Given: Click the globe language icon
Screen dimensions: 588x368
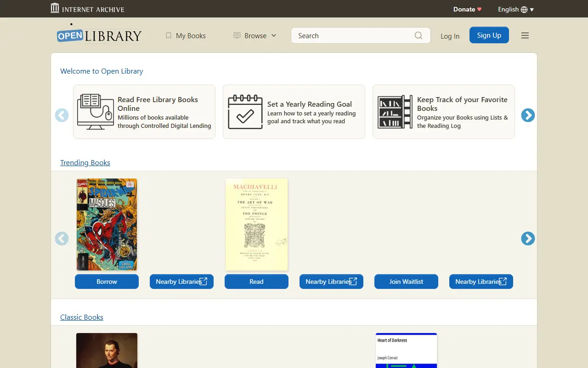Looking at the screenshot, I should coord(524,9).
